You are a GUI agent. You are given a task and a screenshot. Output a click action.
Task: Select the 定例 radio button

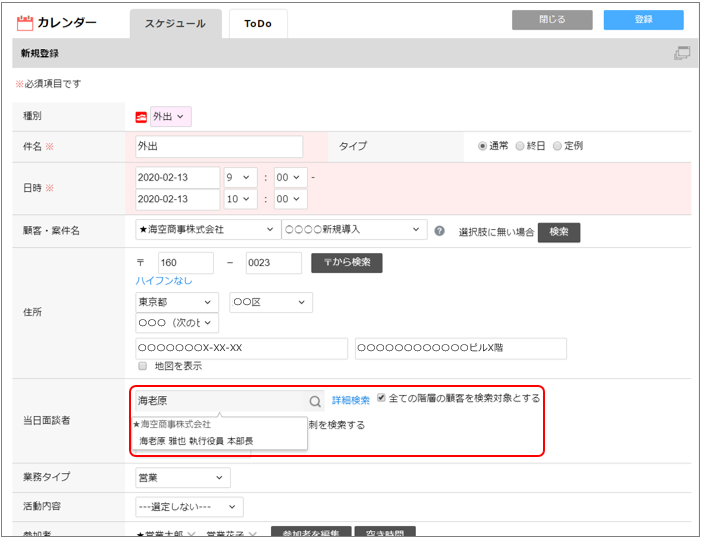tap(557, 146)
